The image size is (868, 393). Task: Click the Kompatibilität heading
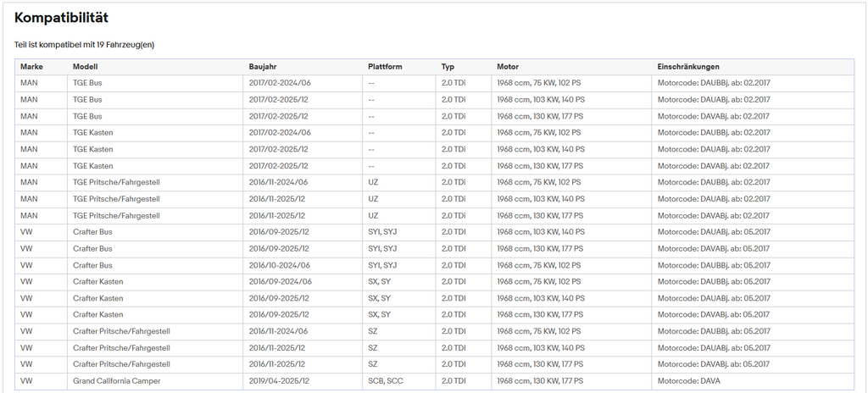click(x=61, y=18)
